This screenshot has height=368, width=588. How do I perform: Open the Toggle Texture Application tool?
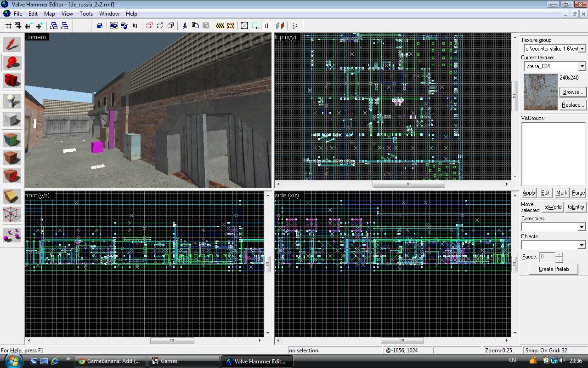12,139
